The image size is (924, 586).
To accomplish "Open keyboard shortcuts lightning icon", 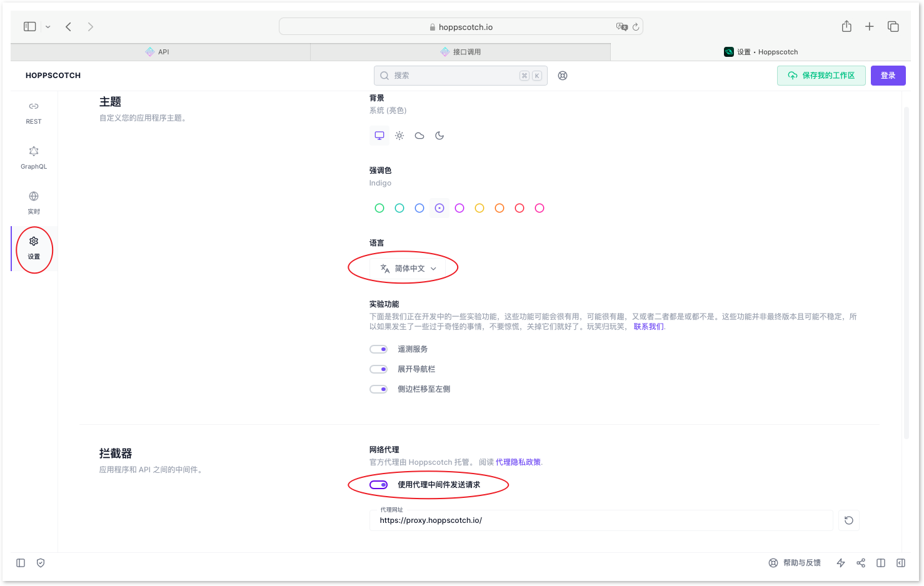I will [x=841, y=563].
